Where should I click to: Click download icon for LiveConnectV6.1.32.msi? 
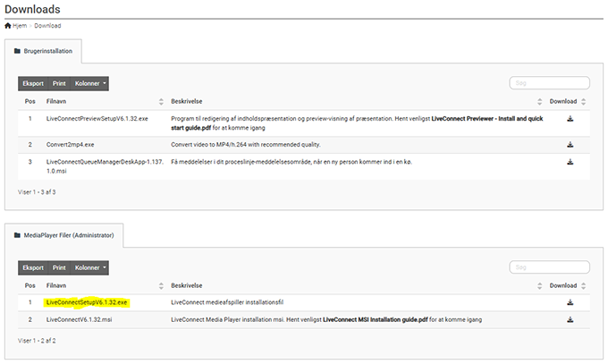[x=570, y=319]
